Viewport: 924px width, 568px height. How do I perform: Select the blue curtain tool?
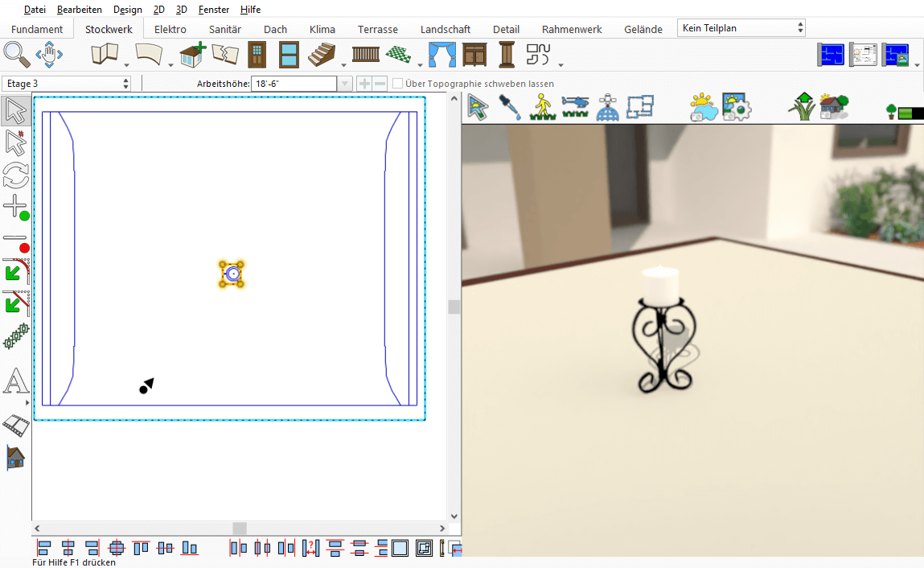(441, 55)
